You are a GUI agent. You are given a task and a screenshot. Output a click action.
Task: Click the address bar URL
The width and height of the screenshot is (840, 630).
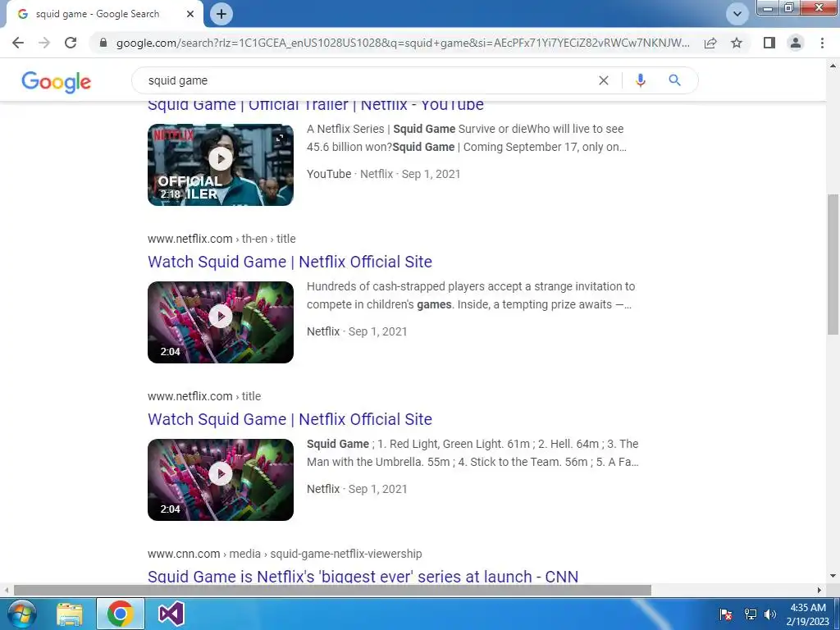[x=403, y=43]
